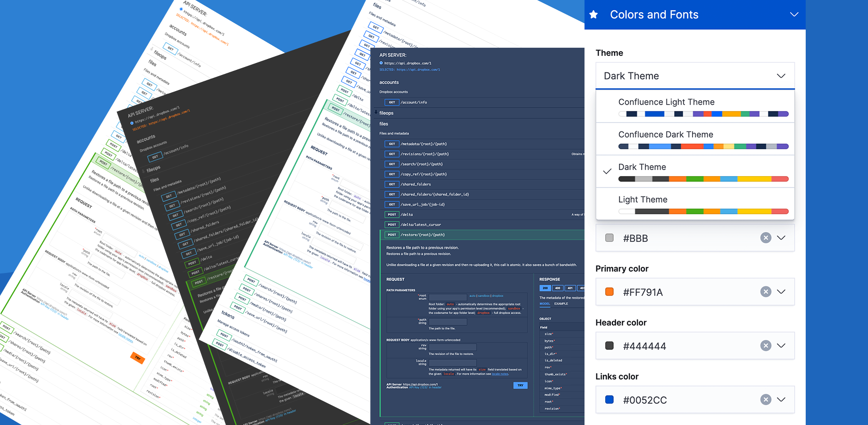
Task: Click the orange Primary color swatch
Action: pos(609,292)
